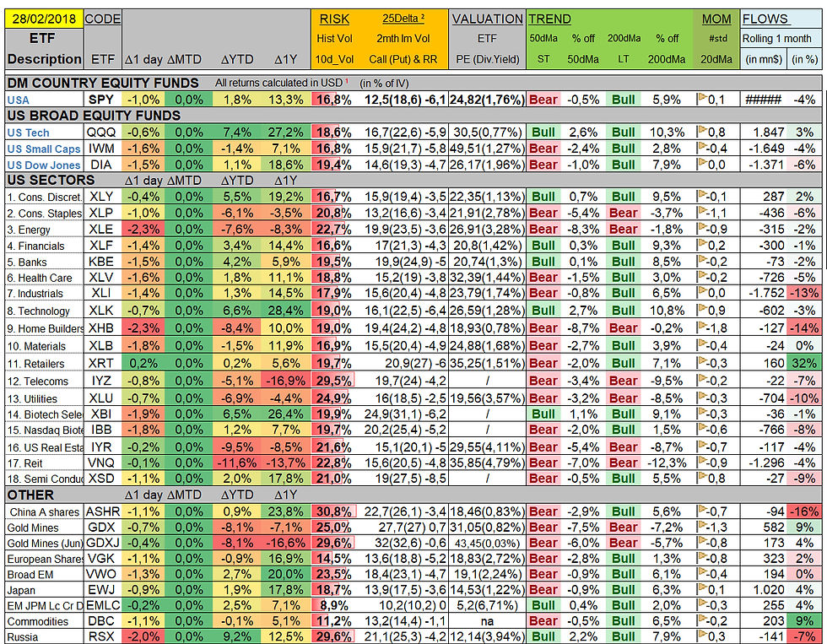This screenshot has height=644, width=827.
Task: Click the USA link in ETF description
Action: tap(19, 100)
